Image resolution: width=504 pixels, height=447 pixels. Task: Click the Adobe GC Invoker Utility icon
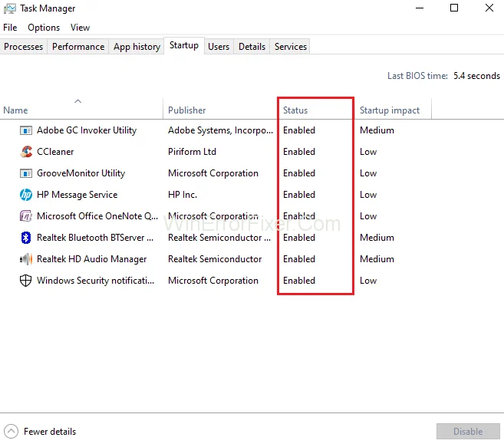[x=26, y=130]
